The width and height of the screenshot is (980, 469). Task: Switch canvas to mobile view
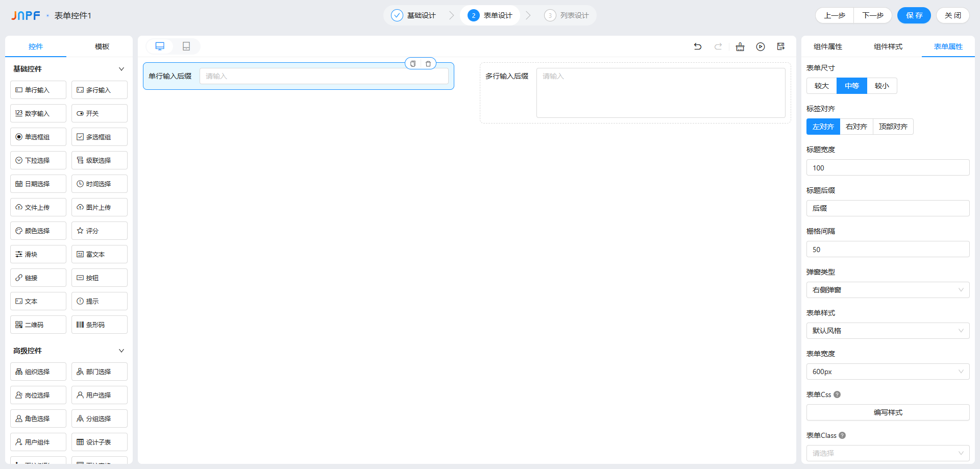click(186, 46)
